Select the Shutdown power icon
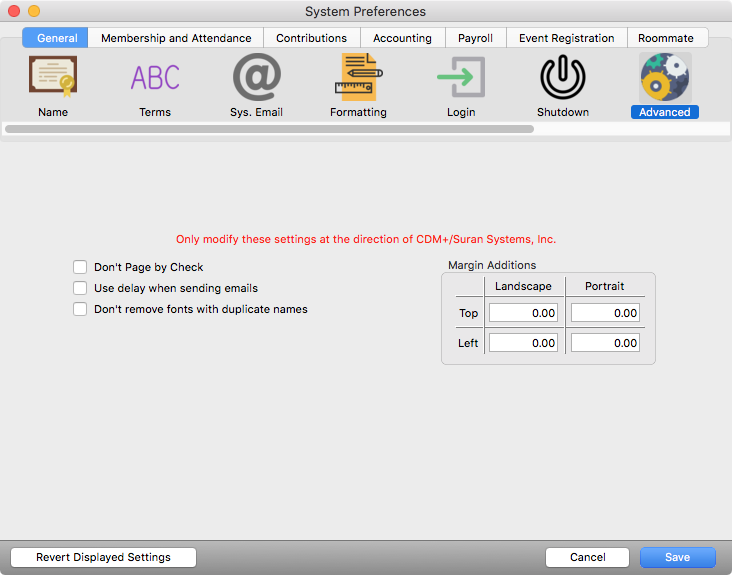The image size is (732, 575). (563, 77)
